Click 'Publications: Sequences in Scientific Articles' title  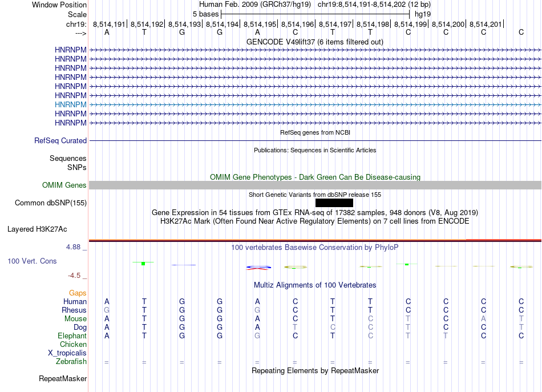pos(315,150)
